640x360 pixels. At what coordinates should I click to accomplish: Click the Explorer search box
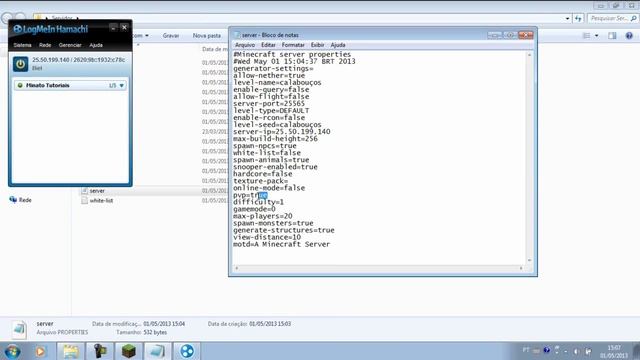(612, 18)
